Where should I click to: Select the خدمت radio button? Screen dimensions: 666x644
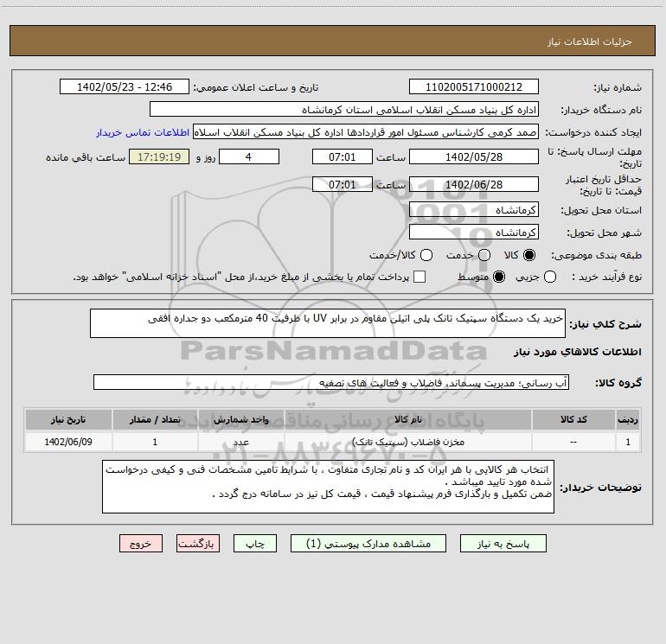484,255
